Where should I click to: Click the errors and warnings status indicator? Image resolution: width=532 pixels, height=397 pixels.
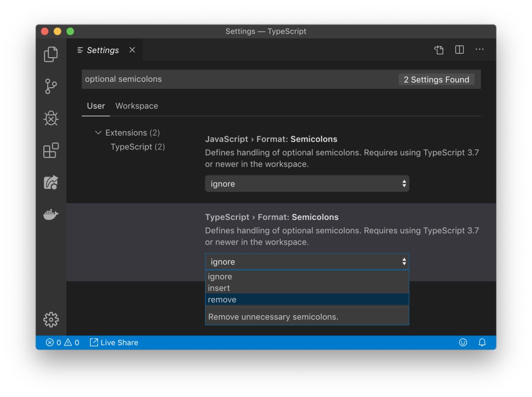pos(63,342)
